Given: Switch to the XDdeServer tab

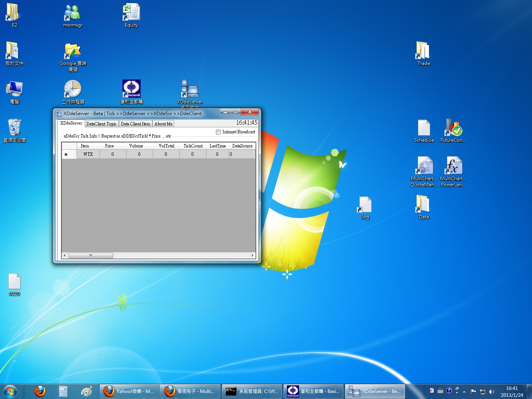Looking at the screenshot, I should pyautogui.click(x=71, y=123).
